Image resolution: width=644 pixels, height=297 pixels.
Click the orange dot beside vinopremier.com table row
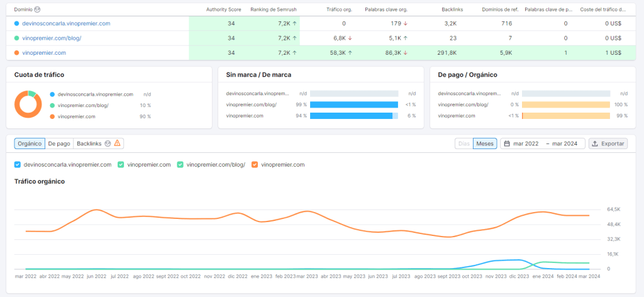tap(16, 53)
